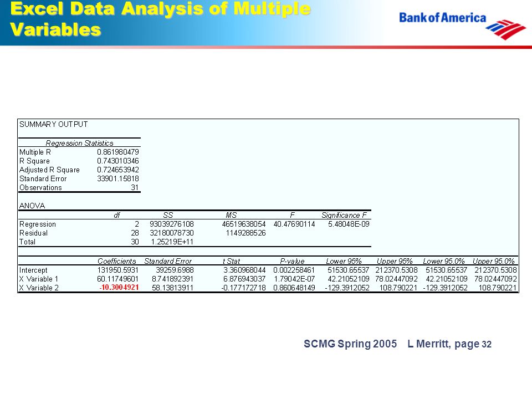Click the Bank of America wordmark
This screenshot has height=399, width=532.
tap(442, 18)
